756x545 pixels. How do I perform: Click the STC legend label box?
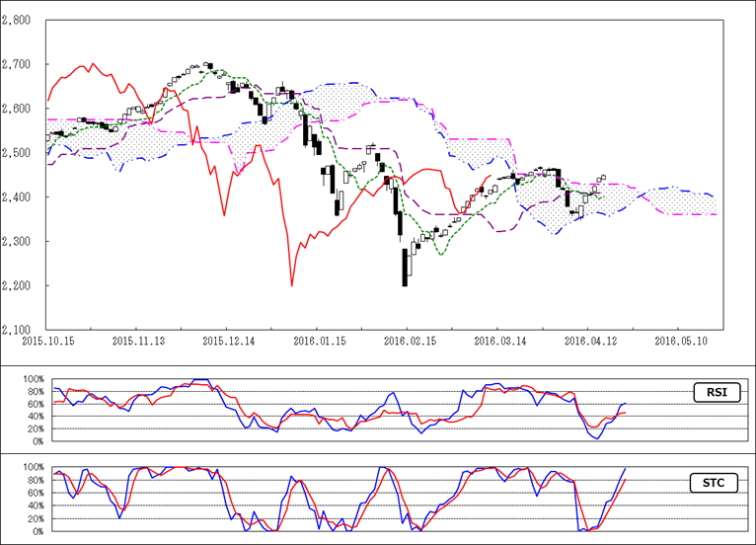coord(716,483)
